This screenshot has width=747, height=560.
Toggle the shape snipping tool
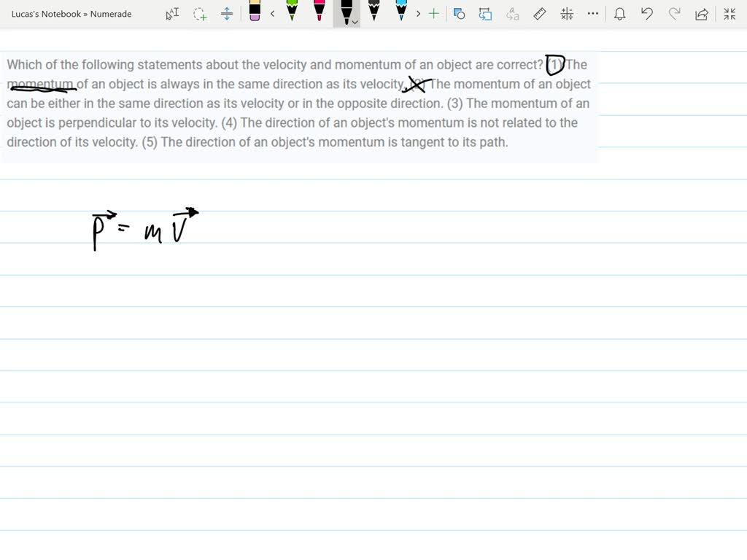pyautogui.click(x=460, y=13)
